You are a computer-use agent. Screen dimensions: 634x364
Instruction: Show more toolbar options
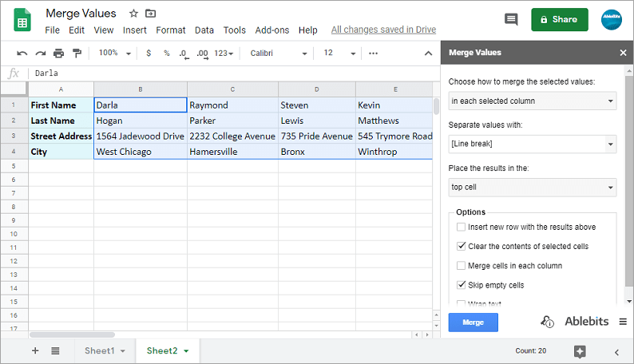coord(373,53)
